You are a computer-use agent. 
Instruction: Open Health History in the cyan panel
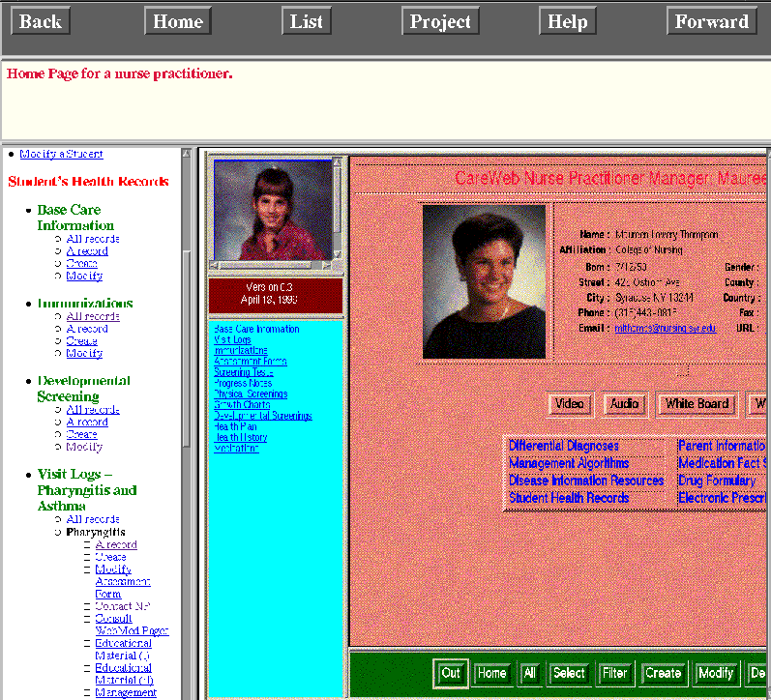pyautogui.click(x=241, y=437)
